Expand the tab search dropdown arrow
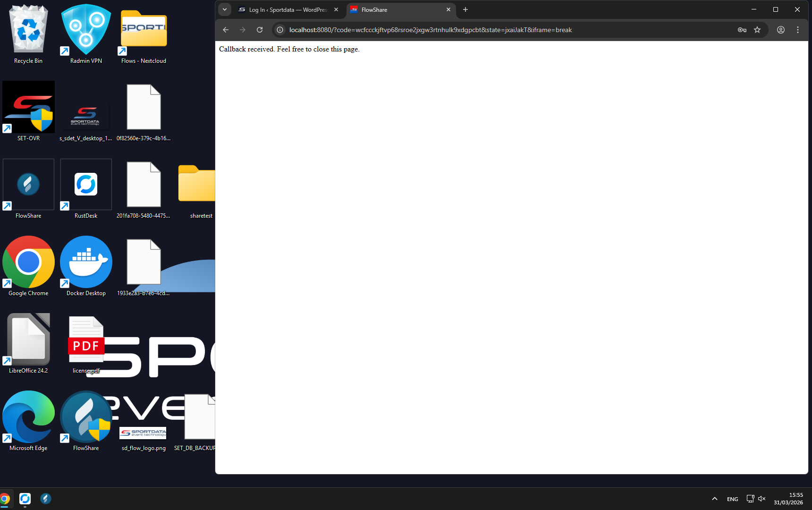812x510 pixels. (225, 9)
